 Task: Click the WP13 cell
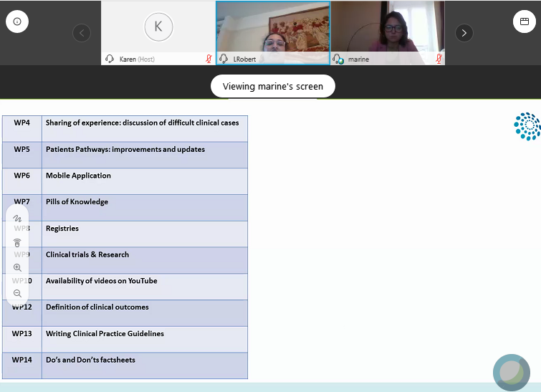point(22,339)
